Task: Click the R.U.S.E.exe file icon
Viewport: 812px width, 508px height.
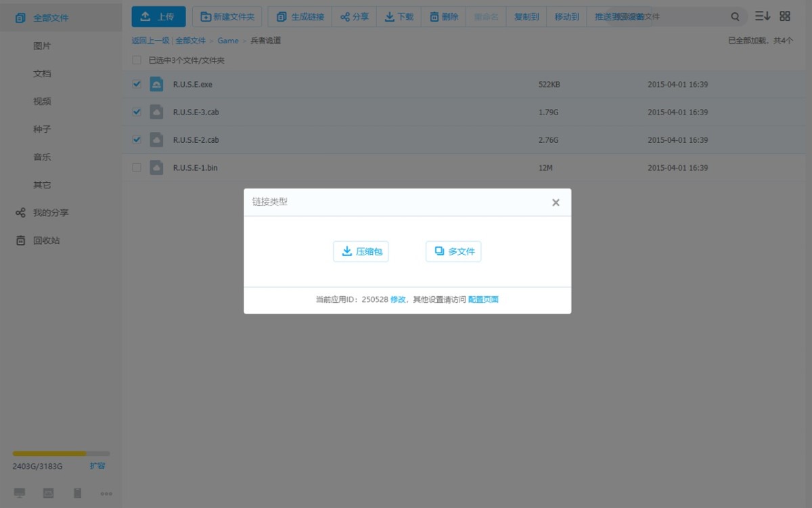Action: coord(156,85)
